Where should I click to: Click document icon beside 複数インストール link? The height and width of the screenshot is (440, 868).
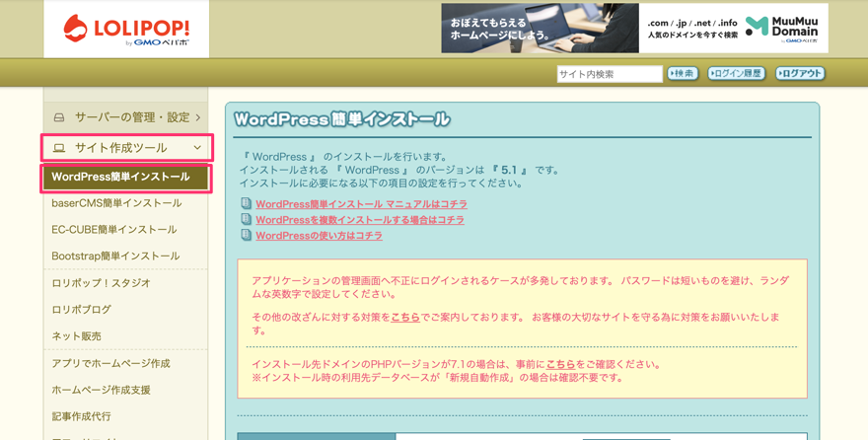coord(247,219)
